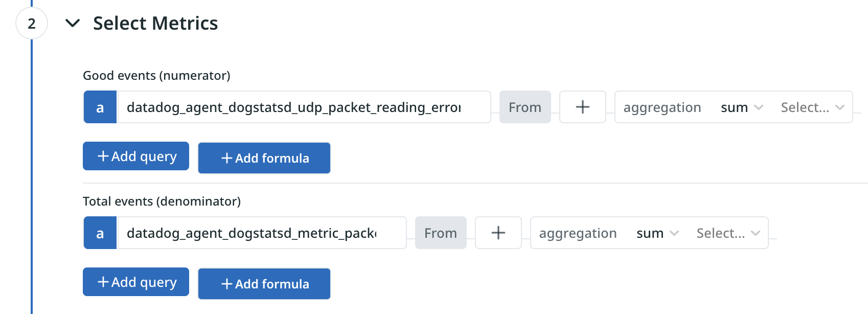Click the plus icon to add a filter to numerator
The image size is (868, 314).
click(x=582, y=107)
